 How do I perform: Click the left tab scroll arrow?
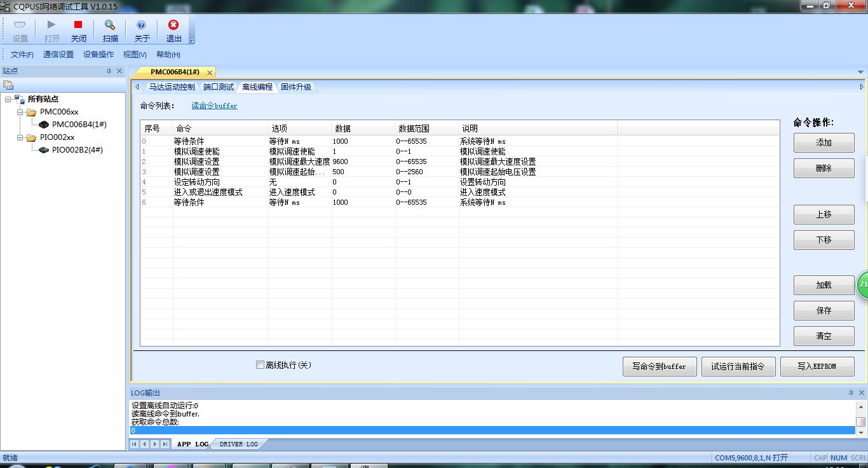pyautogui.click(x=137, y=87)
